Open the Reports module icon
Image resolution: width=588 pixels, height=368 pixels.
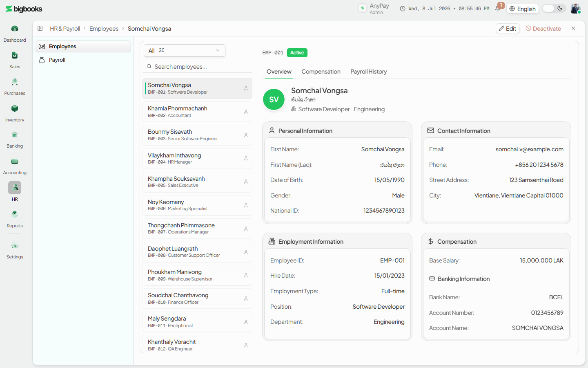(15, 214)
